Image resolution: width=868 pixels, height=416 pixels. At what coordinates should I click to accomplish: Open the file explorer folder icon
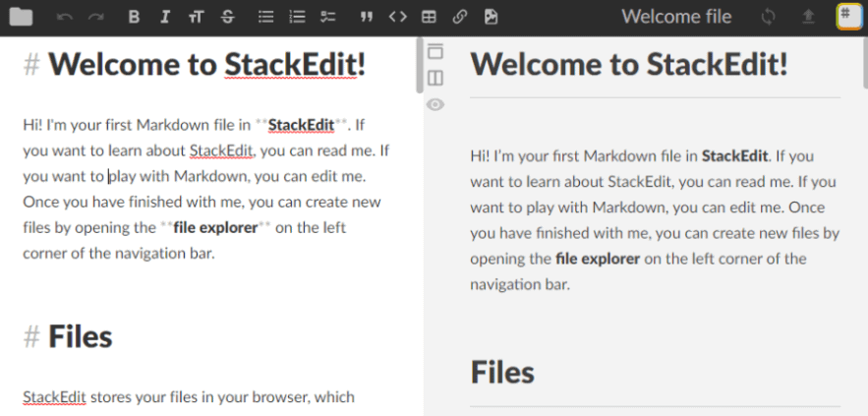[x=21, y=17]
